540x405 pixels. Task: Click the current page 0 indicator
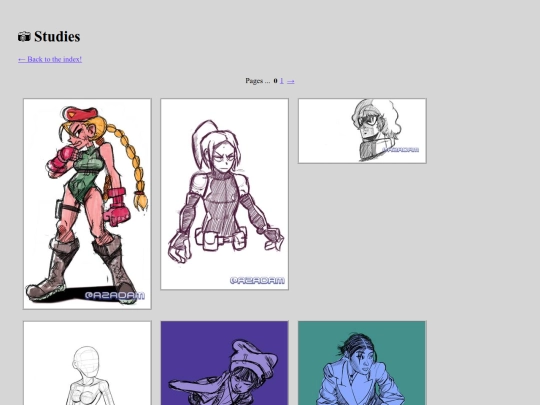(x=276, y=81)
